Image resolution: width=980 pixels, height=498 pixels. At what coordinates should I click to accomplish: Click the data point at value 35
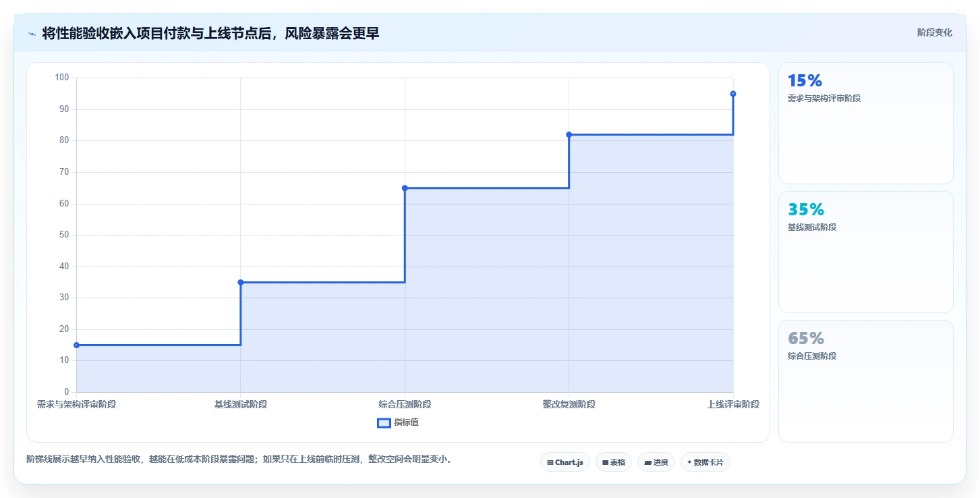(x=241, y=282)
